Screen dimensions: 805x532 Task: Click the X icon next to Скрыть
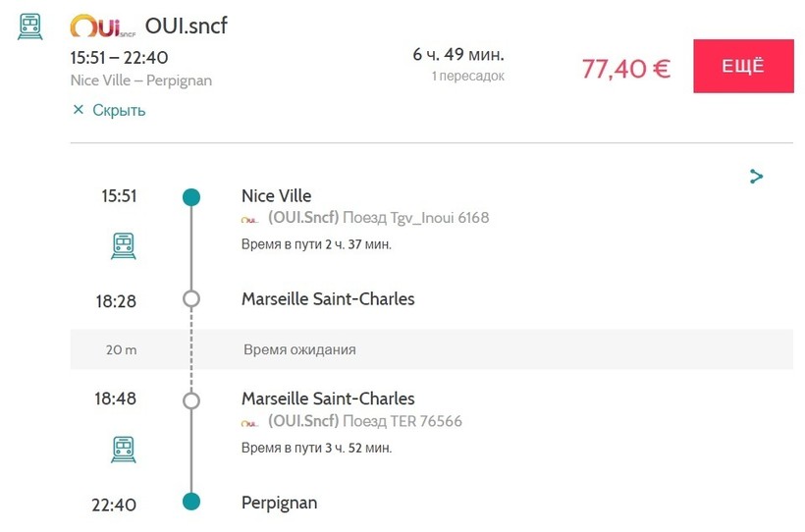[x=79, y=110]
